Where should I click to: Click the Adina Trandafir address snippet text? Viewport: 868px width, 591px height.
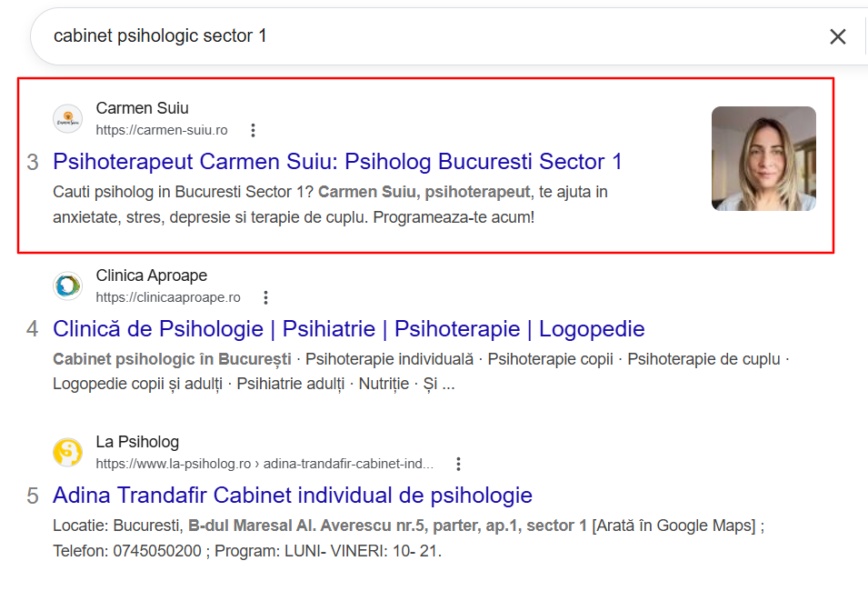tap(408, 538)
